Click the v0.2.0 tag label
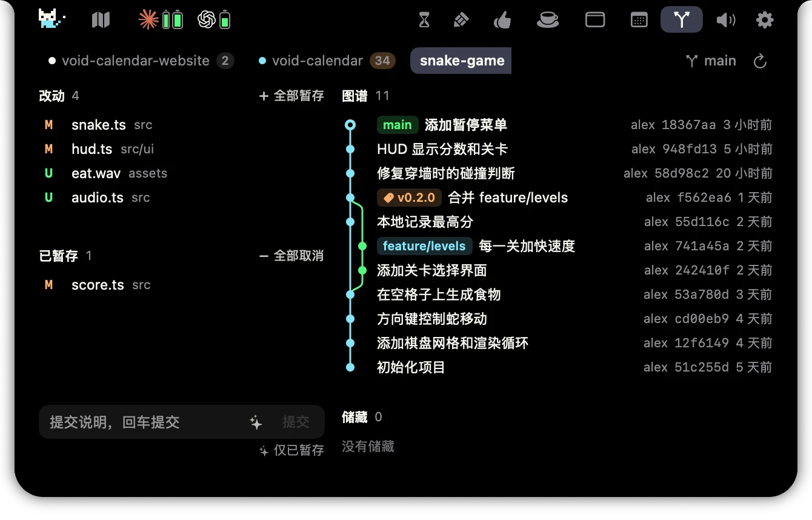The width and height of the screenshot is (812, 520). point(410,198)
